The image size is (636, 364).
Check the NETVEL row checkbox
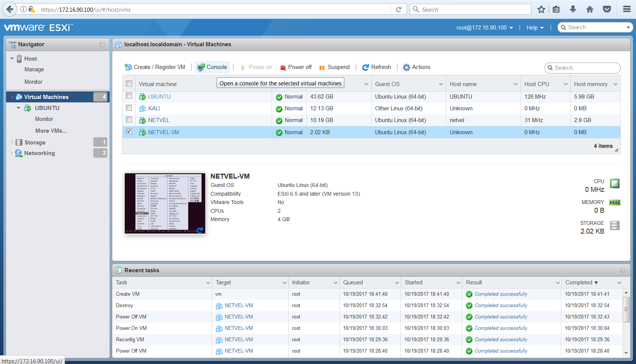coord(129,119)
